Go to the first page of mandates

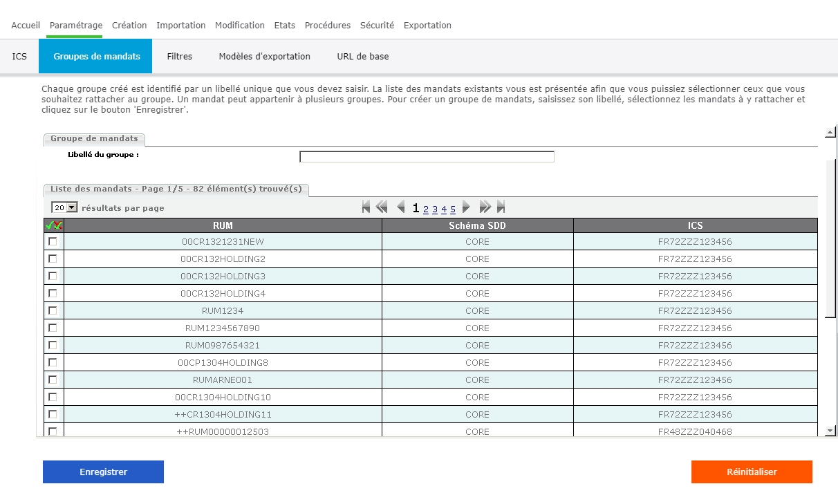(366, 207)
